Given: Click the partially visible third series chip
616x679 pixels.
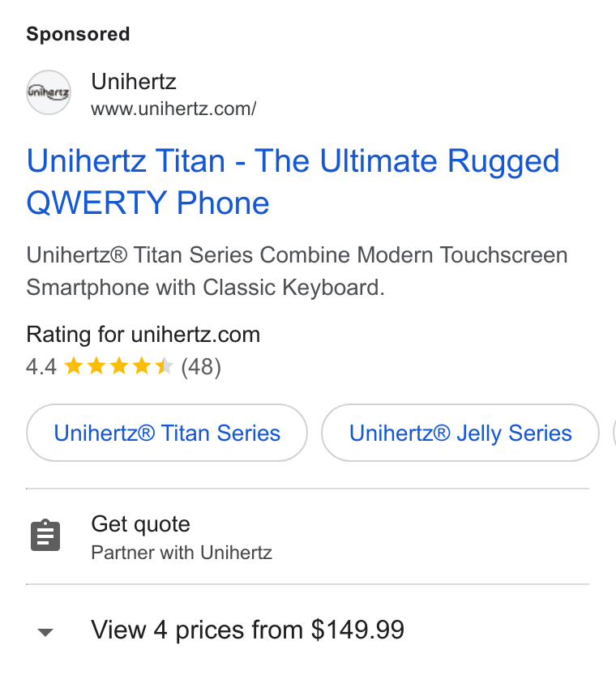Looking at the screenshot, I should pos(614,433).
